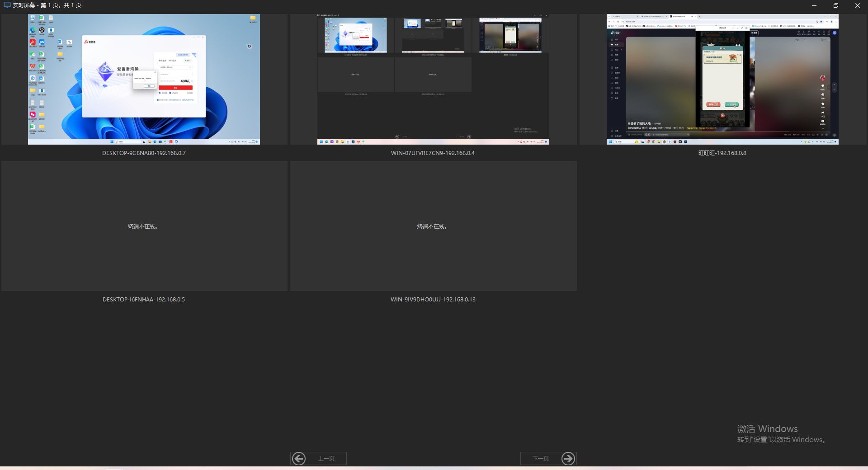Go to previous page with 上一页

318,459
